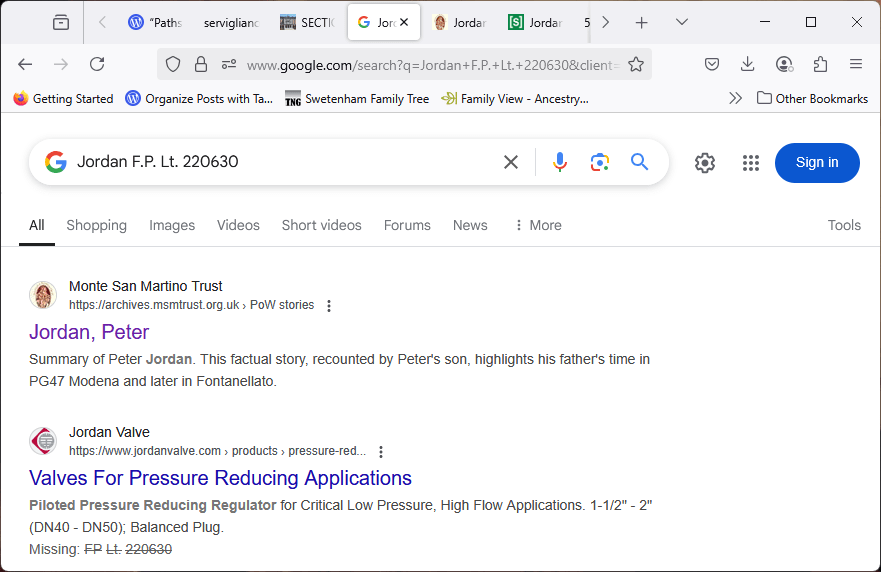
Task: Clear the search query with X icon
Action: point(511,162)
